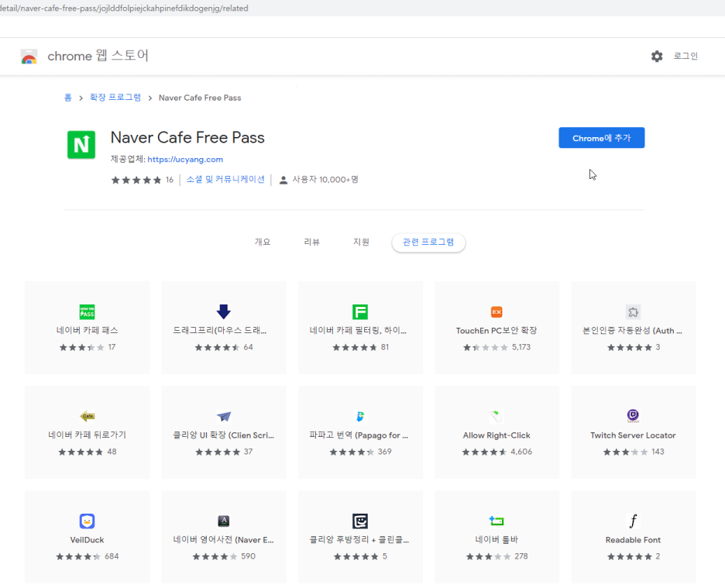Image resolution: width=725 pixels, height=588 pixels.
Task: Switch to the 리뷰 tab
Action: coord(311,242)
